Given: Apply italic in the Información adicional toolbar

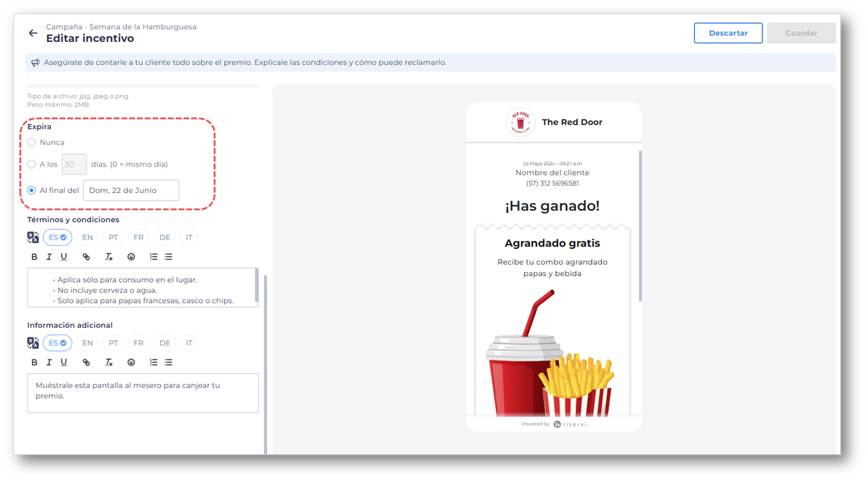Looking at the screenshot, I should [49, 363].
